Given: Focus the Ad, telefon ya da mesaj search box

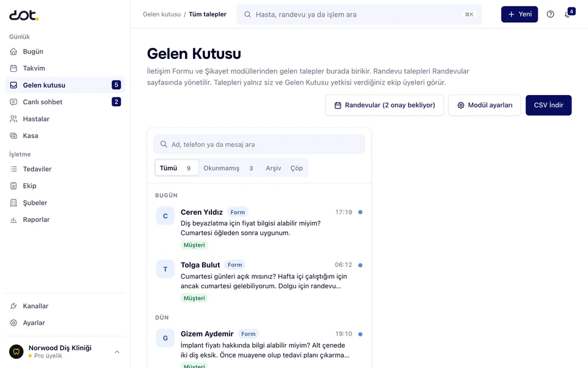Looking at the screenshot, I should tap(259, 145).
